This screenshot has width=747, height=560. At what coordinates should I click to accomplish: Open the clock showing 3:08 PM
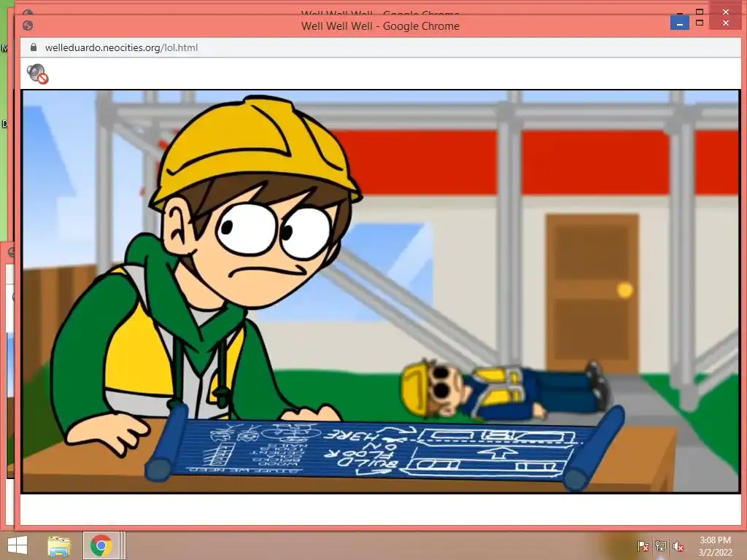(715, 545)
